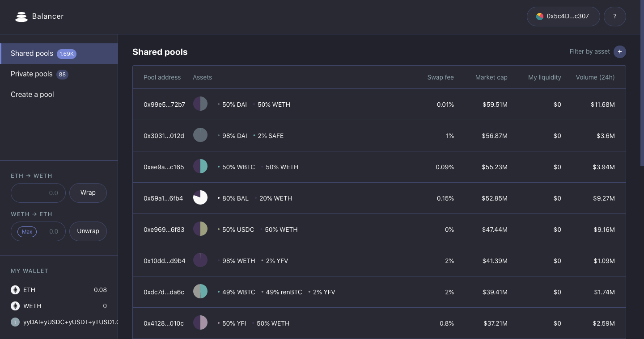Viewport: 644px width, 339px height.
Task: Open pool address 0x10dd...d9b4
Action: pos(165,261)
